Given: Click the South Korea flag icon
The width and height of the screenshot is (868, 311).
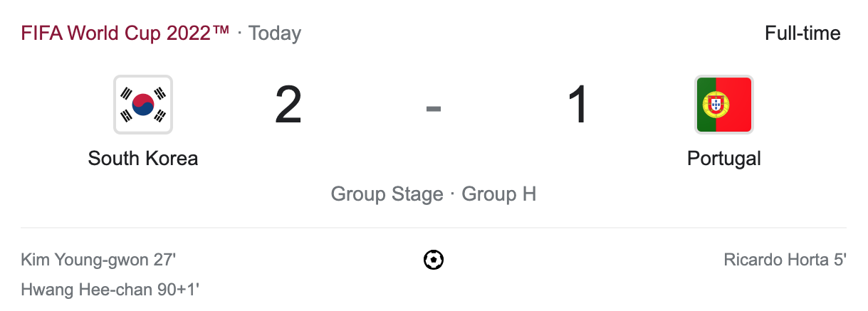Looking at the screenshot, I should [x=143, y=105].
